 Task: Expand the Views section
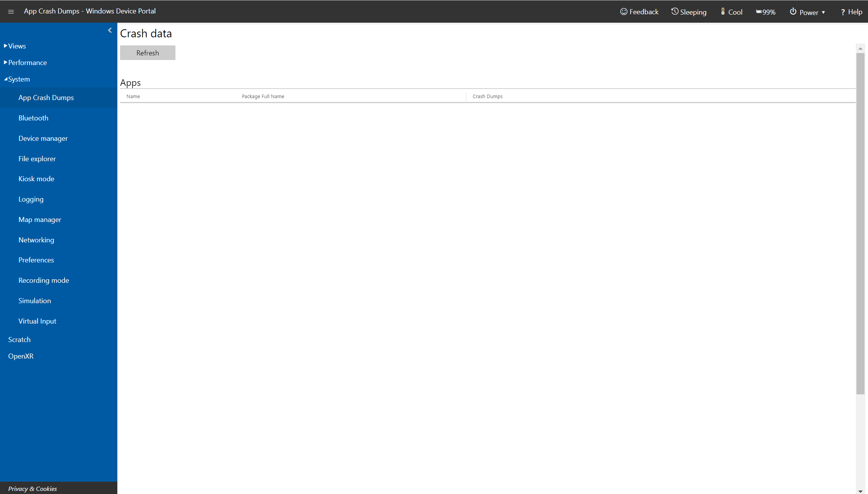point(15,45)
